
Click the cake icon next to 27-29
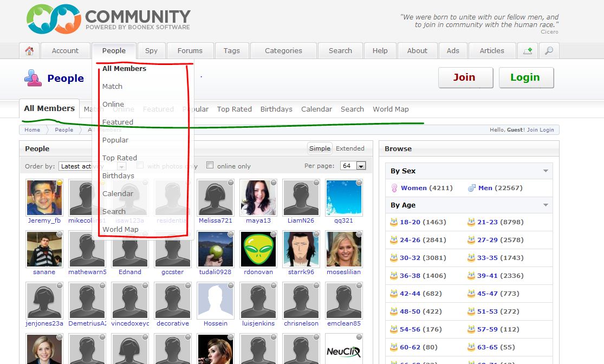coord(471,240)
